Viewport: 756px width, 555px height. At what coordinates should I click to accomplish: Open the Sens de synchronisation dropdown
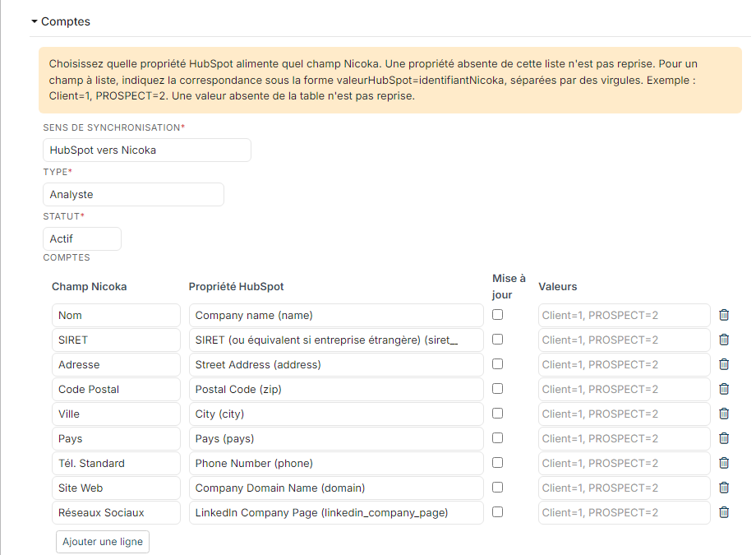[147, 150]
